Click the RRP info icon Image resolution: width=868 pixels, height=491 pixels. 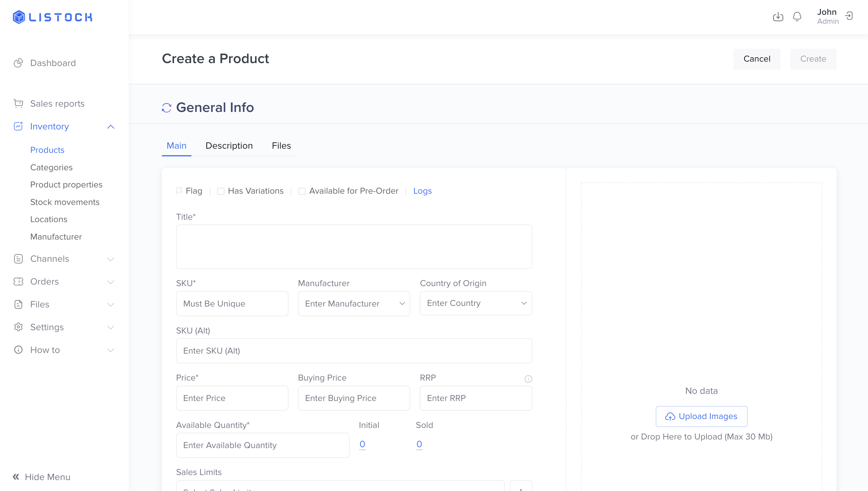[x=528, y=379]
